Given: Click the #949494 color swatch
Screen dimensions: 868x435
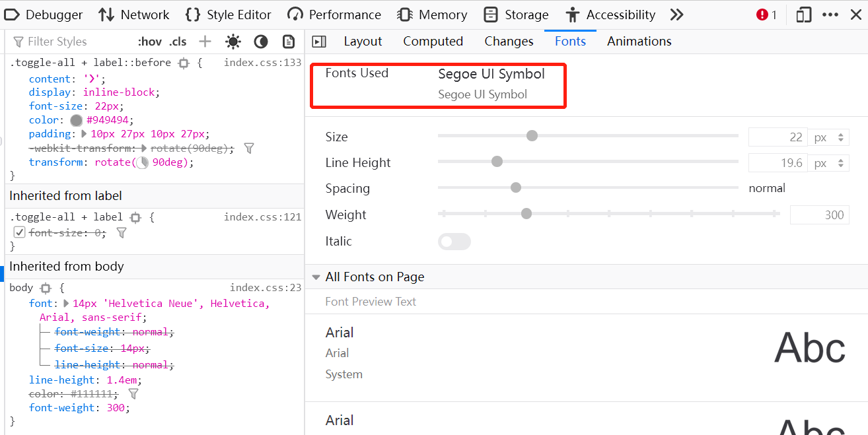Looking at the screenshot, I should 77,120.
